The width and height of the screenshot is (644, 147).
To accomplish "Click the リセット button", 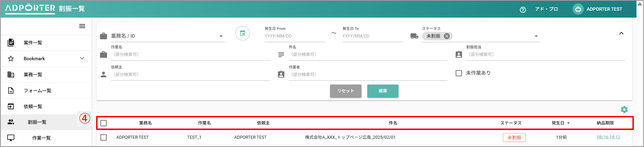I will (345, 91).
